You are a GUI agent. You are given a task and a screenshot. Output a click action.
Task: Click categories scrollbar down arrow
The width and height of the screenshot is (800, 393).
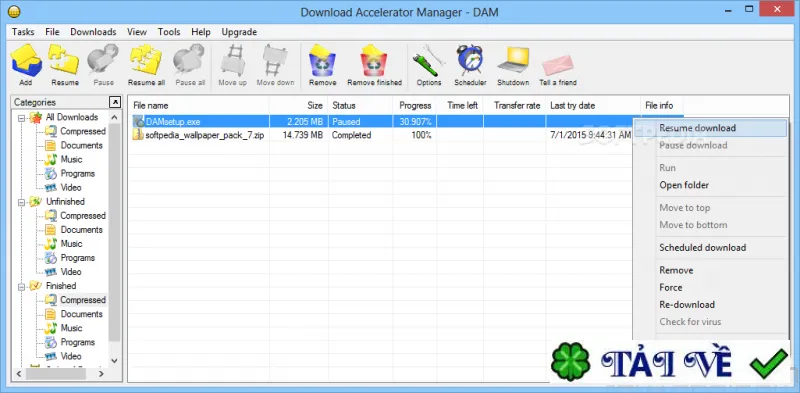[115, 360]
